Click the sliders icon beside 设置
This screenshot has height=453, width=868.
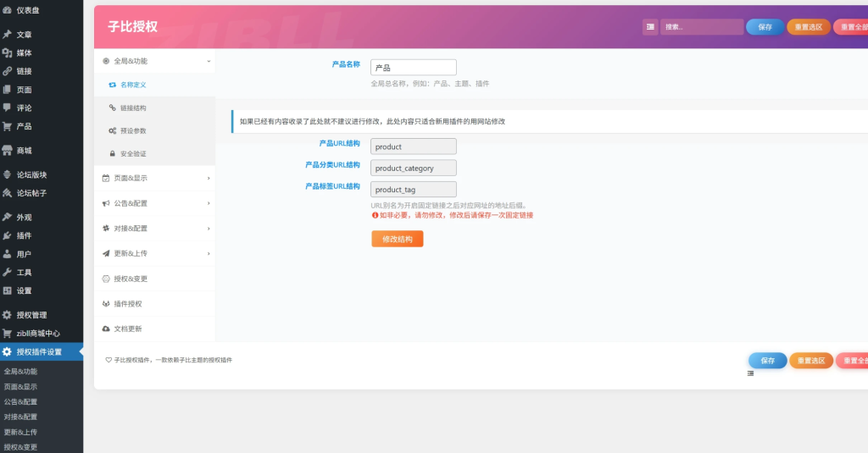[7, 290]
